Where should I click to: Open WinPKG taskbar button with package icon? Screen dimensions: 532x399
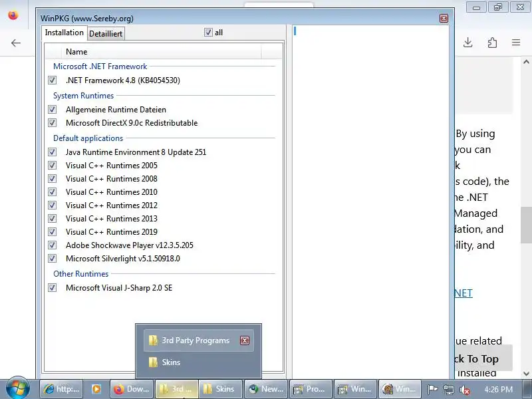click(x=400, y=389)
